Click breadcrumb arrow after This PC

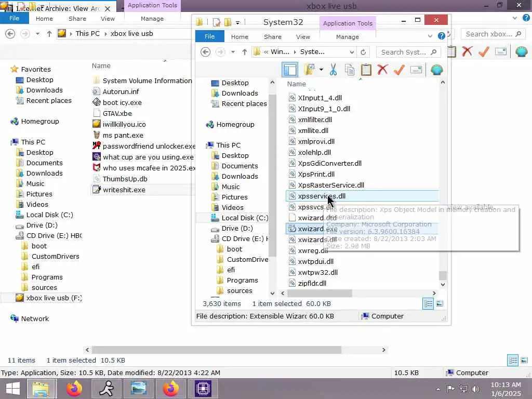(x=105, y=34)
